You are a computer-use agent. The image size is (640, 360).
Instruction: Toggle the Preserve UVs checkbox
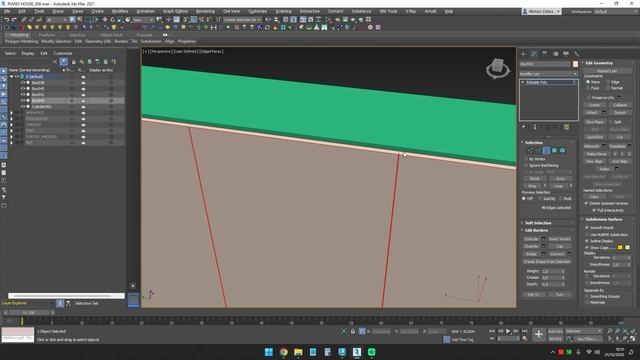point(588,98)
